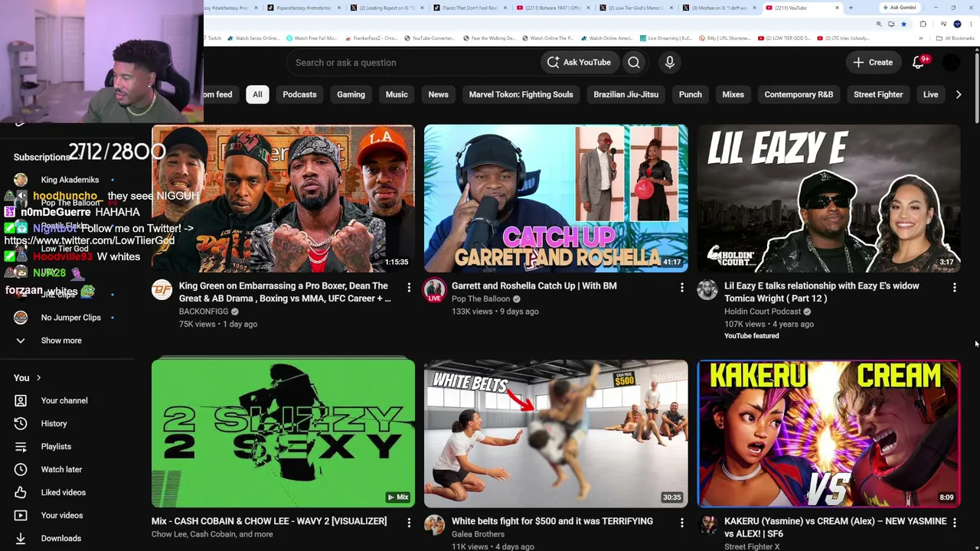Open more options for White belts video
980x551 pixels.
point(681,522)
